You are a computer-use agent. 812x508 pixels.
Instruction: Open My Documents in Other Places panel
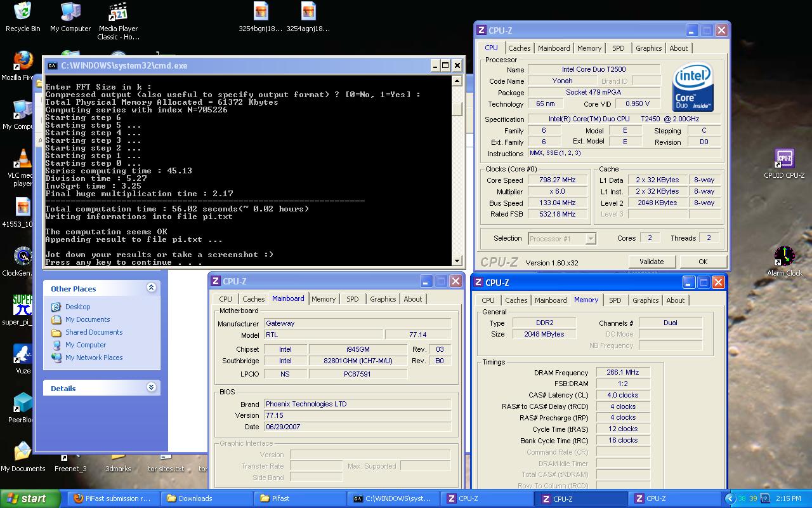88,319
